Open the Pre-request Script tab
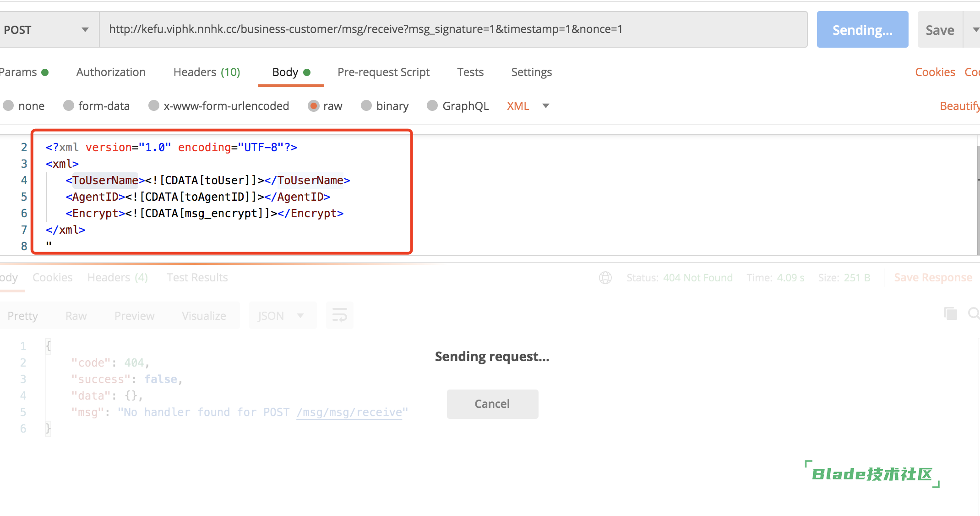Viewport: 980px width, 516px height. coord(384,72)
